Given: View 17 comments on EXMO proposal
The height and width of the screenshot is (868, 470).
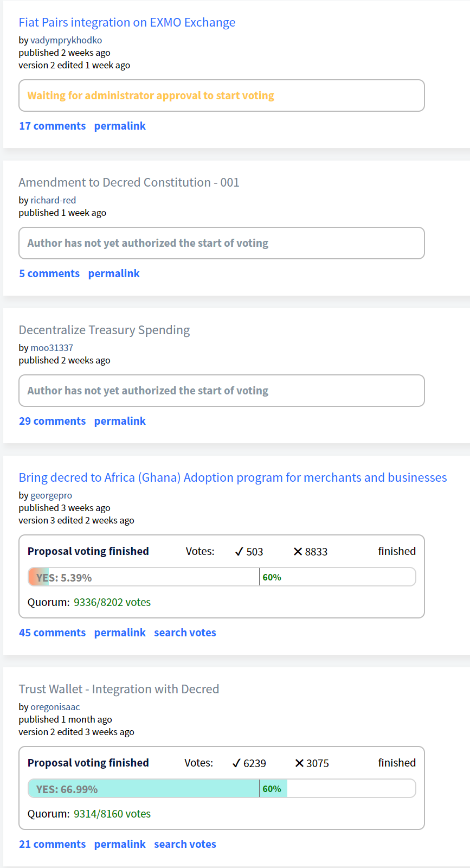Looking at the screenshot, I should (52, 126).
